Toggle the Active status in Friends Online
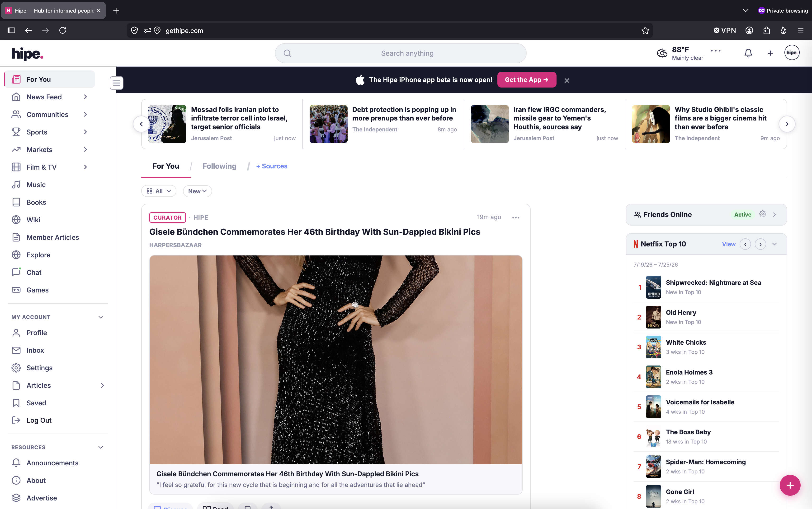 (743, 214)
